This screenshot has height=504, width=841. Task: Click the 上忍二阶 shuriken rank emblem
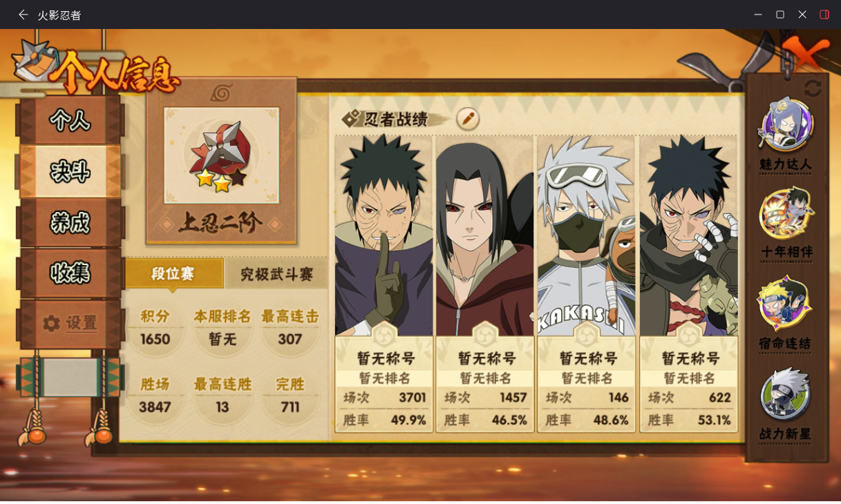221,155
